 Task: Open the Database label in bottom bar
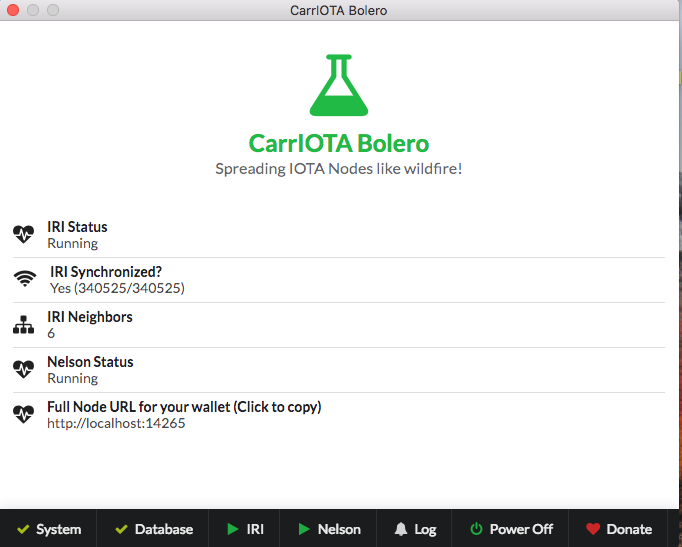tap(164, 529)
